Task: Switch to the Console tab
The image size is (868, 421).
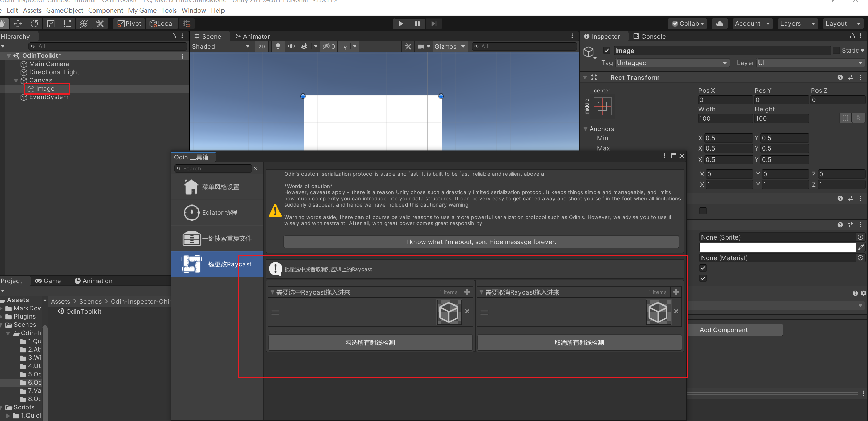Action: tap(649, 36)
